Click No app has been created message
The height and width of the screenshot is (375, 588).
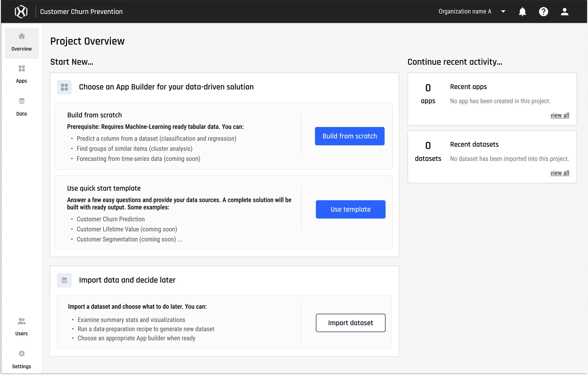[x=500, y=101]
